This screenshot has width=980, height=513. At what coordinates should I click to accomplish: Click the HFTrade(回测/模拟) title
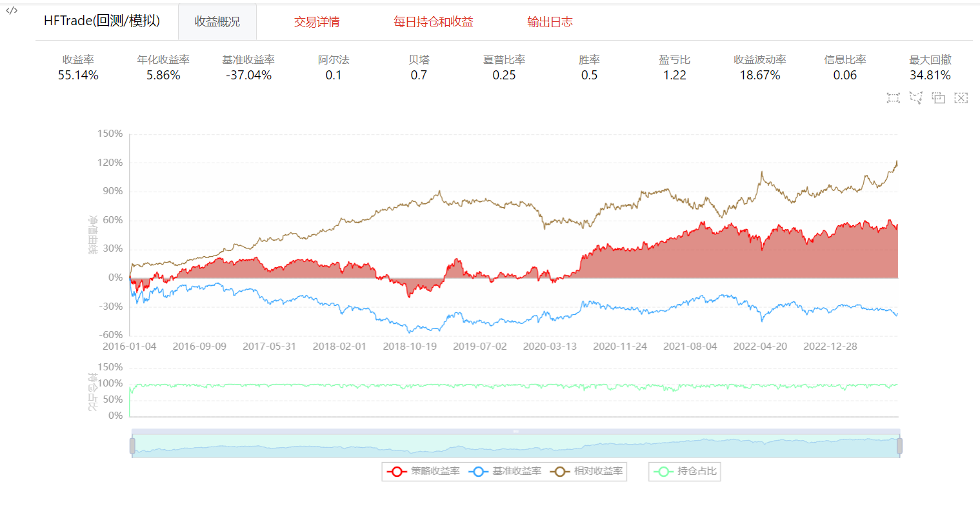(x=102, y=21)
